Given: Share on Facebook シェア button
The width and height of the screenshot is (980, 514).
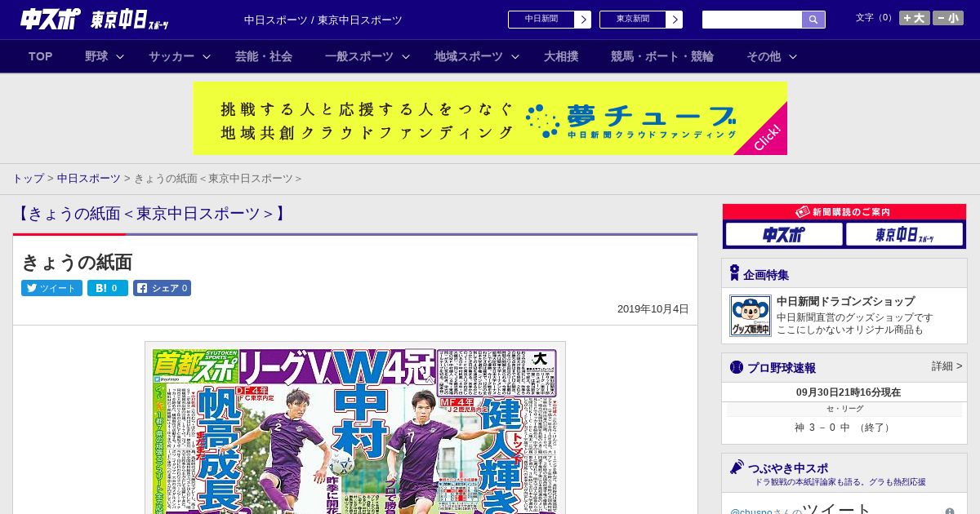Looking at the screenshot, I should coord(163,288).
